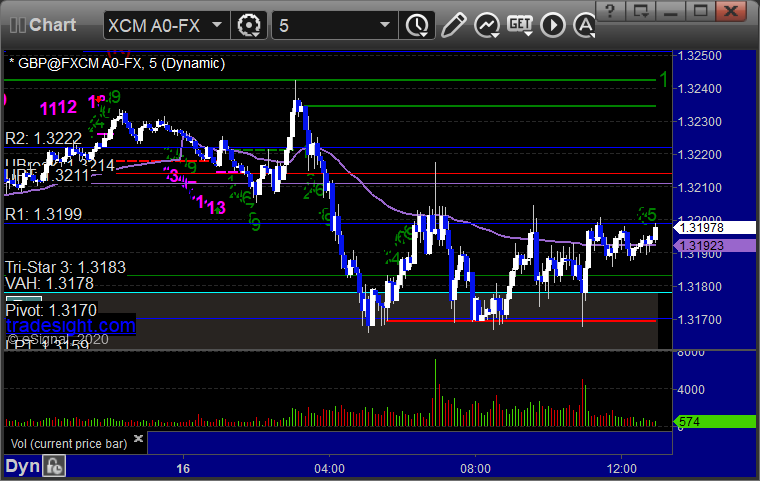Open the window options dropdown icon
Viewport: 760px width, 481px height.
coord(640,10)
